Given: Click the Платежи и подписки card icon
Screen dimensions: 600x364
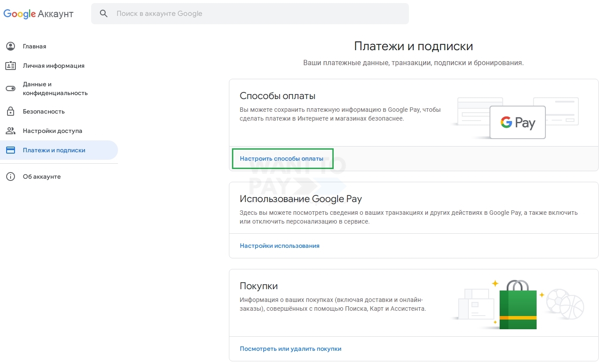Looking at the screenshot, I should point(10,150).
